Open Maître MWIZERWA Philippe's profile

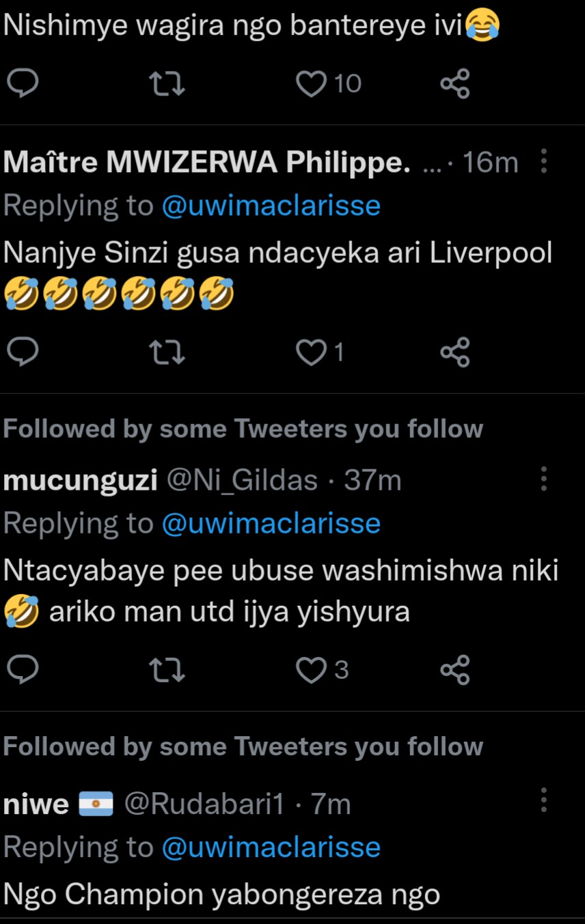click(x=206, y=163)
